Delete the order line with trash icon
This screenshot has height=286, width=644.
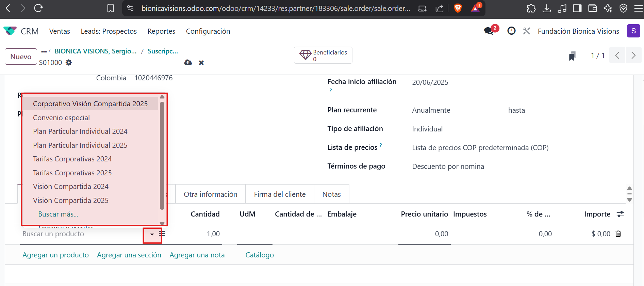point(618,234)
